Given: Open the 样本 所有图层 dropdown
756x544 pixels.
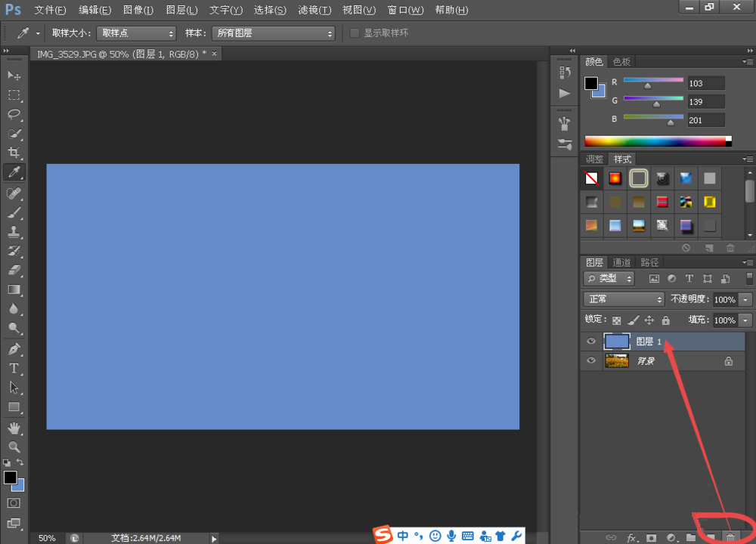Looking at the screenshot, I should [x=272, y=33].
